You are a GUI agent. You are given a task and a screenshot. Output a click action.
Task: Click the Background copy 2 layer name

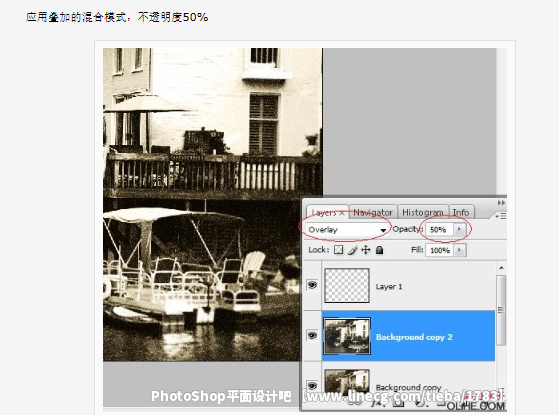pos(414,337)
